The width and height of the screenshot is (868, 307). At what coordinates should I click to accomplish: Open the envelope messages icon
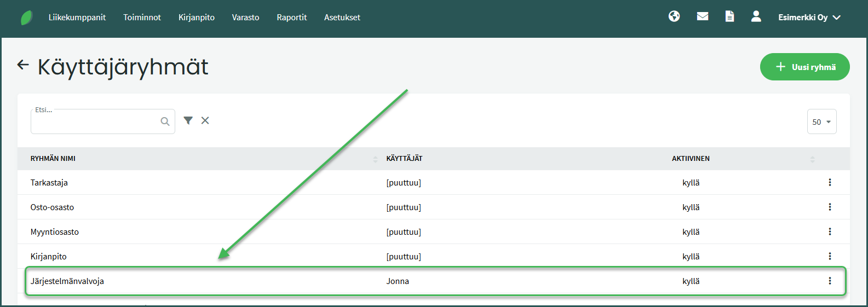point(703,16)
